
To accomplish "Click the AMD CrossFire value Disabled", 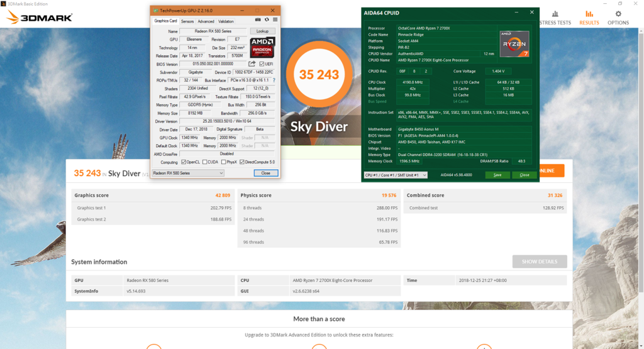I will (226, 153).
